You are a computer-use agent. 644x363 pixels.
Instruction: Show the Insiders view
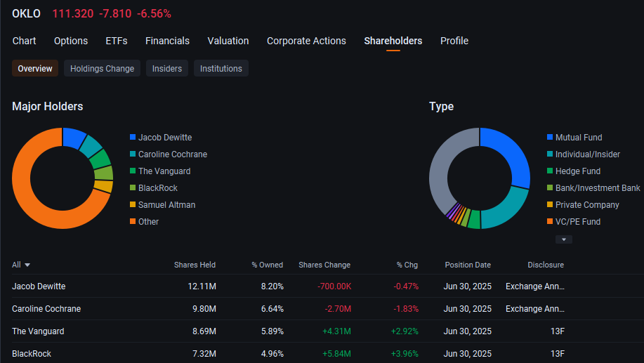coord(167,68)
